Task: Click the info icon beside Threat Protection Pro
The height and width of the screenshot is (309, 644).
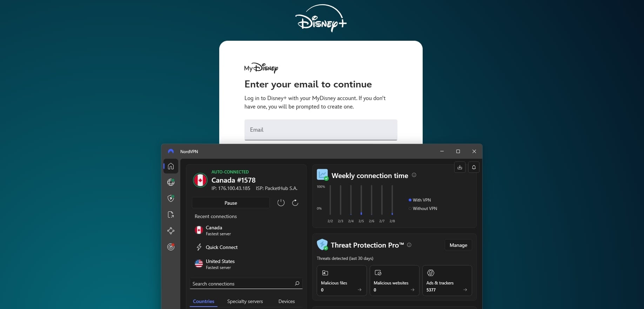Action: pos(409,245)
